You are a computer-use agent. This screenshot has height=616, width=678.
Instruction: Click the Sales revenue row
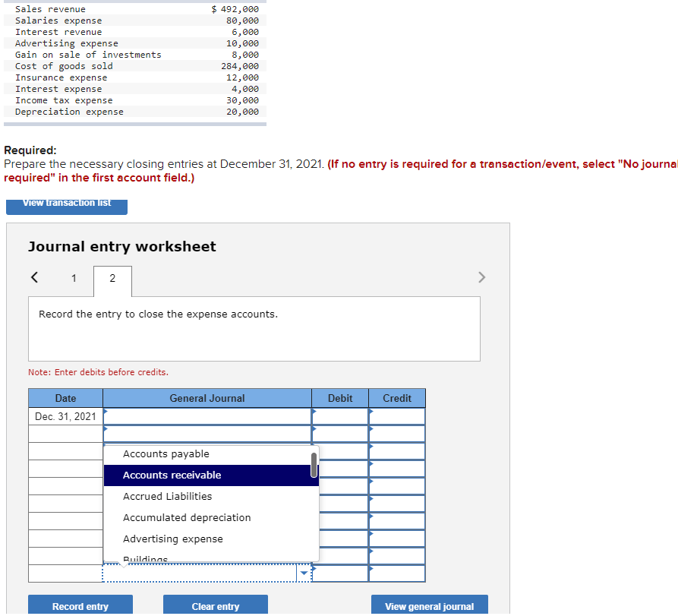pyautogui.click(x=135, y=9)
